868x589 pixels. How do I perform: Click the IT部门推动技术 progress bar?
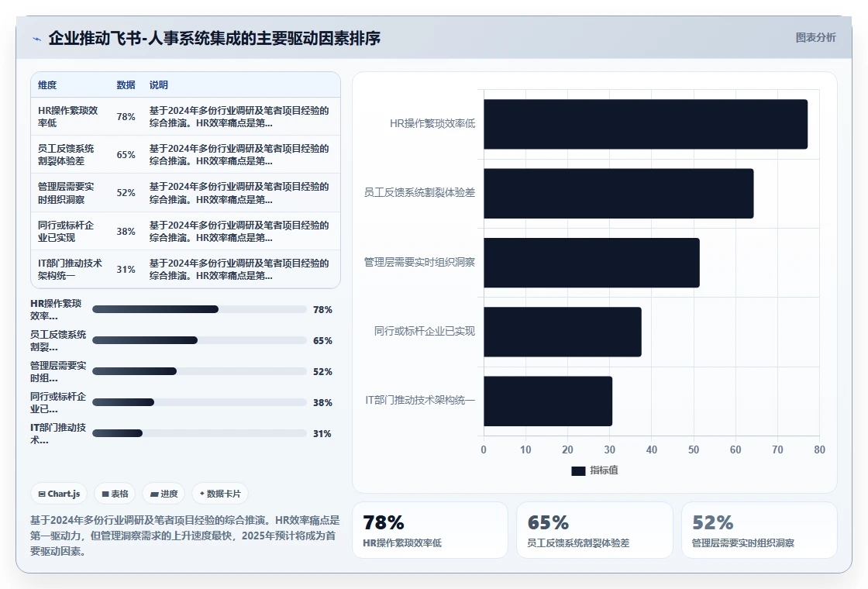(x=199, y=433)
